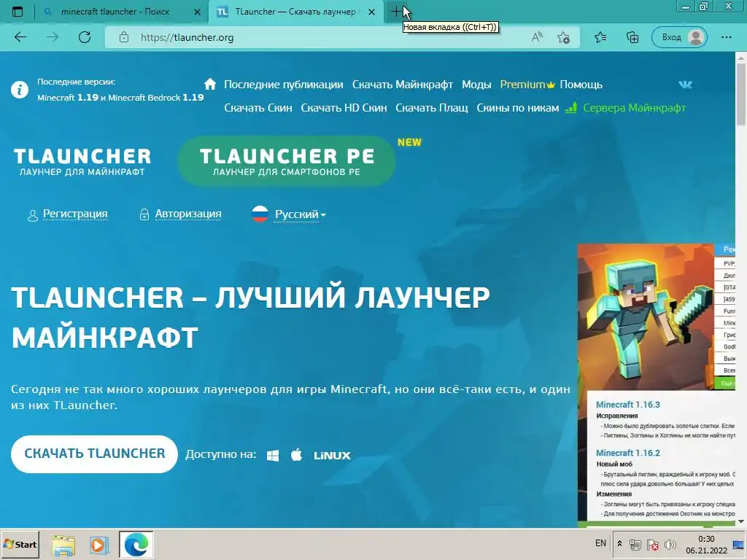Open the network tray icon
The height and width of the screenshot is (560, 747).
click(x=635, y=544)
